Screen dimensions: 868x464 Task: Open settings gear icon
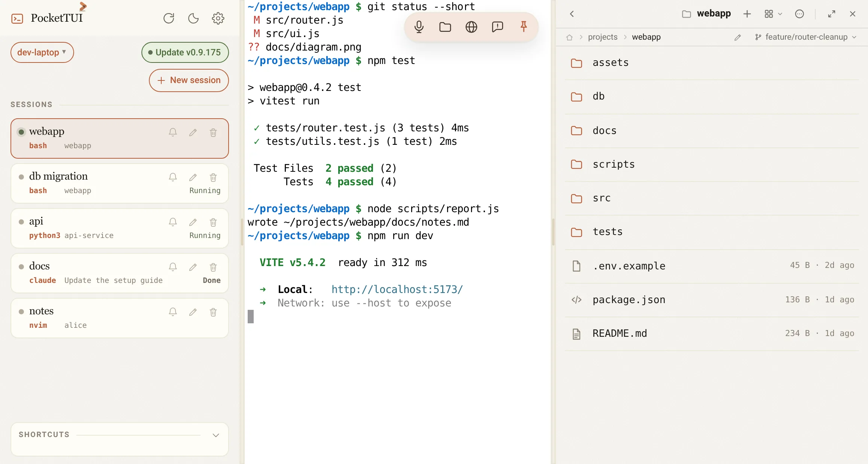tap(218, 18)
